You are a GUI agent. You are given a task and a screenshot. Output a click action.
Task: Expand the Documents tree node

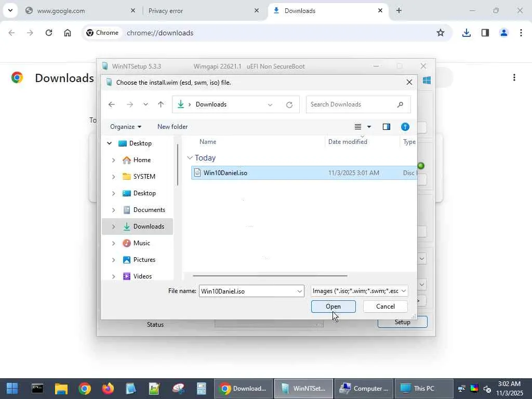pyautogui.click(x=113, y=210)
